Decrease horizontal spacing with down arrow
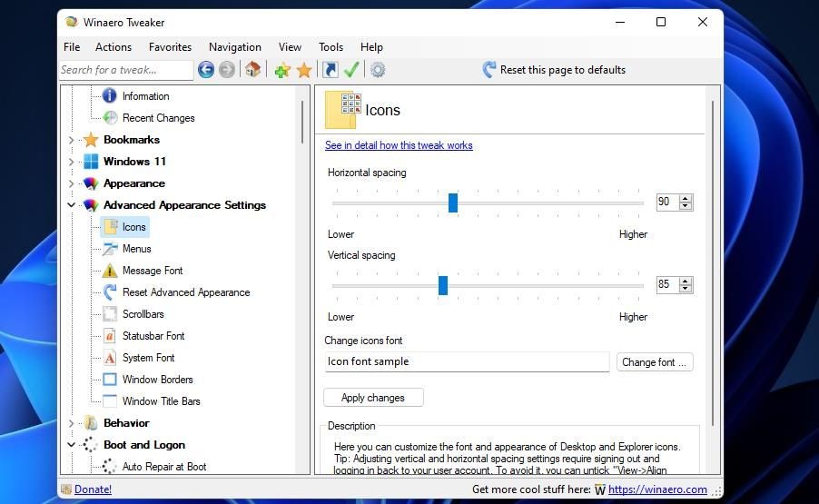Viewport: 819px width, 504px height. tap(686, 206)
